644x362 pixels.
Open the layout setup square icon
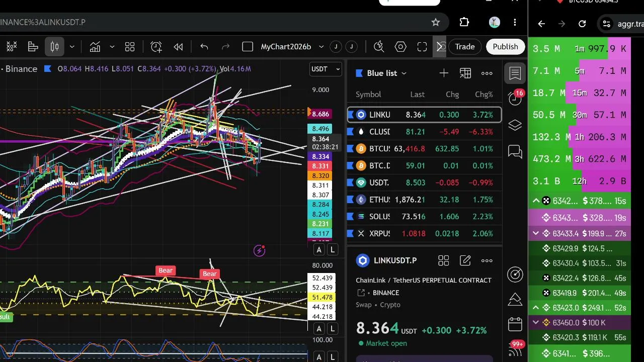(247, 47)
